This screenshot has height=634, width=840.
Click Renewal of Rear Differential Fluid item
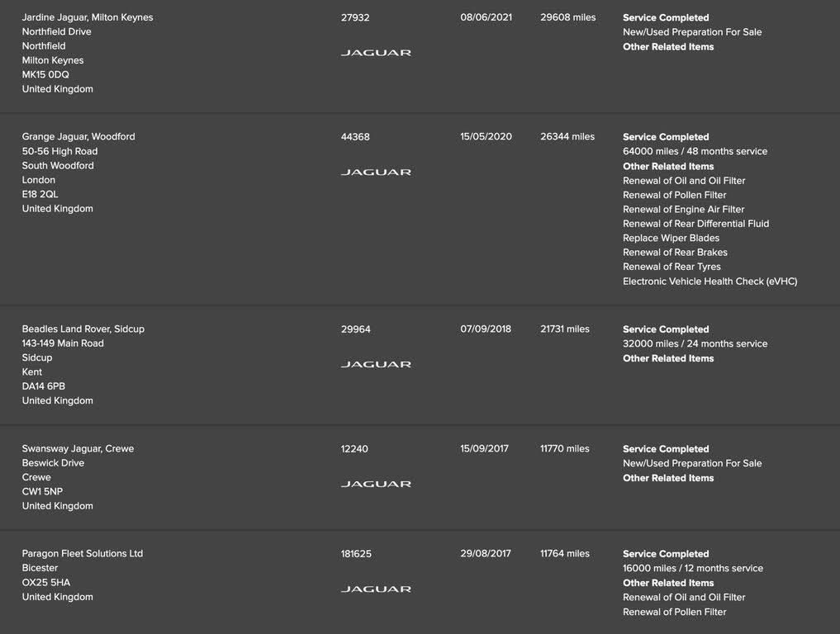696,223
